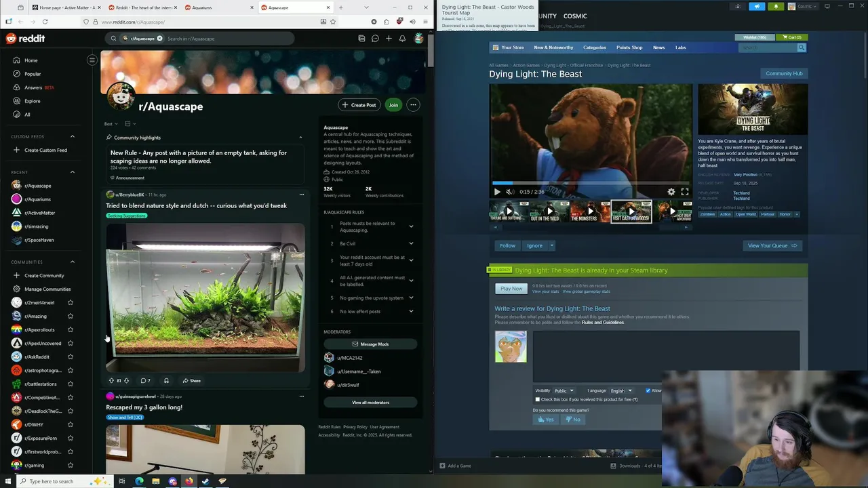Reload the browser page
The height and width of the screenshot is (488, 868).
[45, 22]
